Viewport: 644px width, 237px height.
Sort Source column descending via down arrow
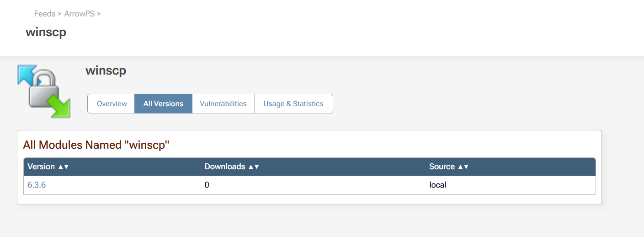(466, 167)
